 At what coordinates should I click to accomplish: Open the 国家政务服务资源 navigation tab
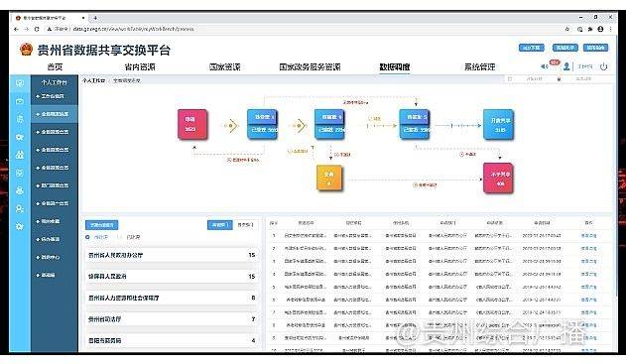(310, 66)
